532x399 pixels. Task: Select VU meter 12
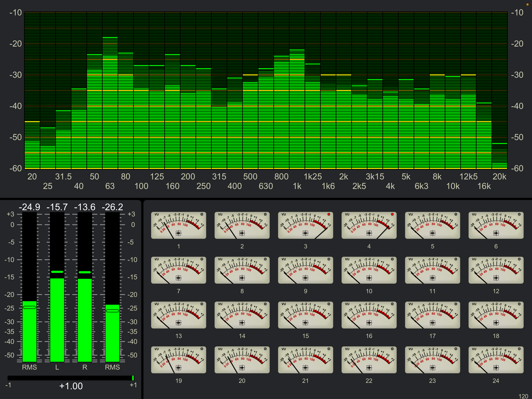pyautogui.click(x=496, y=270)
